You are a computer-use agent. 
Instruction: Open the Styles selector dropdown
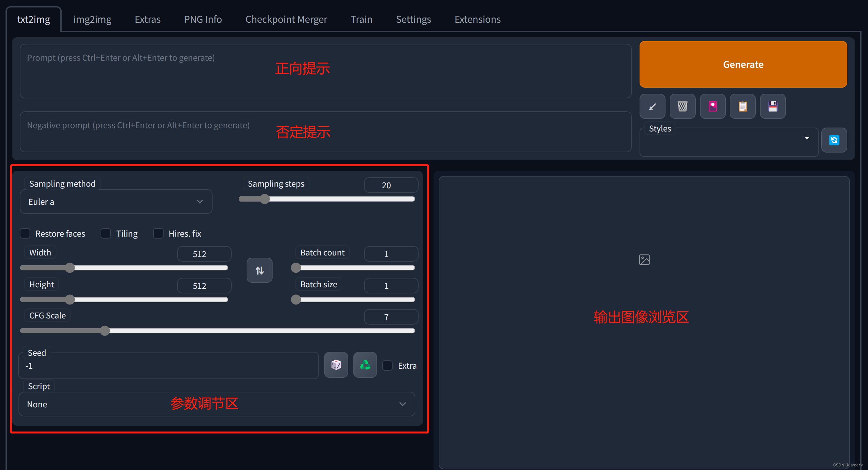click(807, 137)
